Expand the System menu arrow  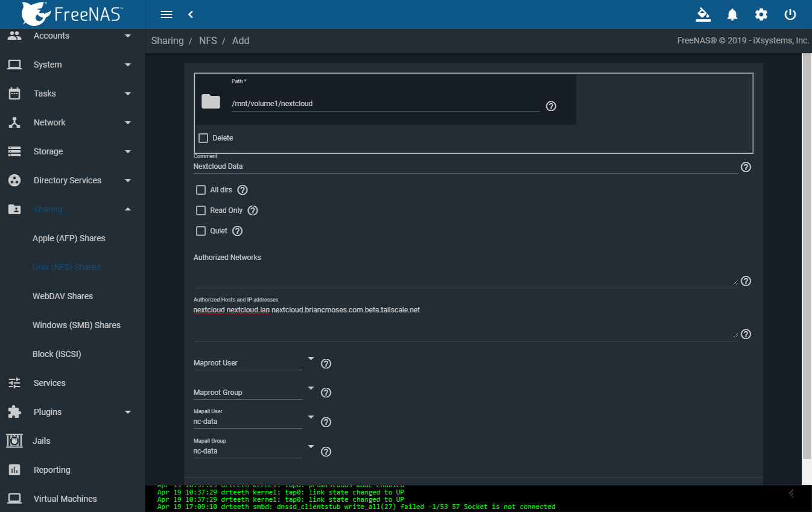tap(127, 65)
